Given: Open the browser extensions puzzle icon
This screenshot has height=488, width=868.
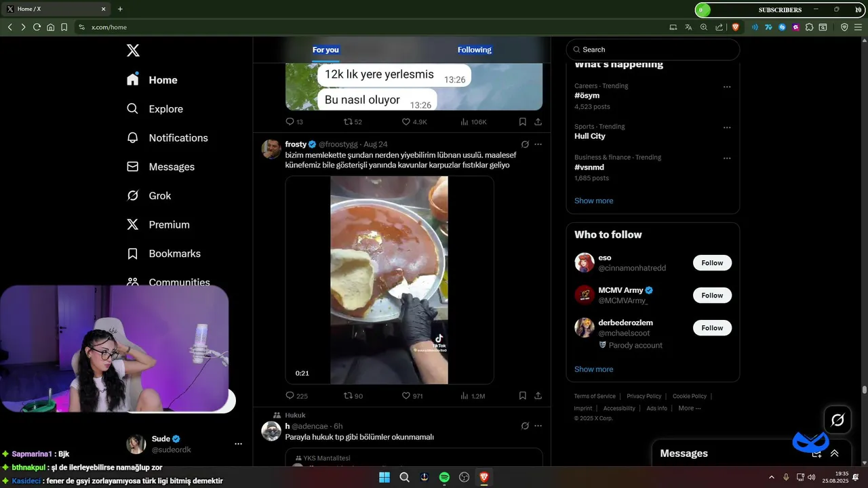Looking at the screenshot, I should [809, 27].
